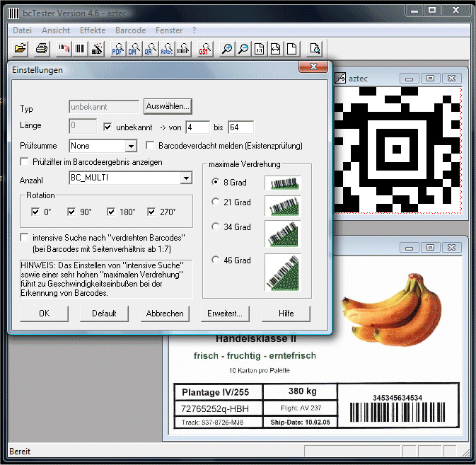Click the Abbrechen button
The height and width of the screenshot is (465, 476).
tap(165, 314)
